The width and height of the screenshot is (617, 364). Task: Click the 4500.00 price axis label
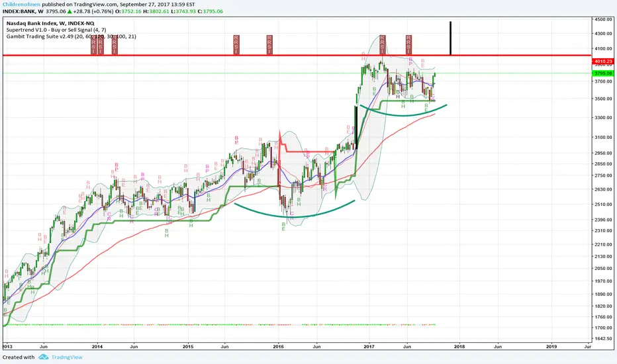tap(604, 19)
